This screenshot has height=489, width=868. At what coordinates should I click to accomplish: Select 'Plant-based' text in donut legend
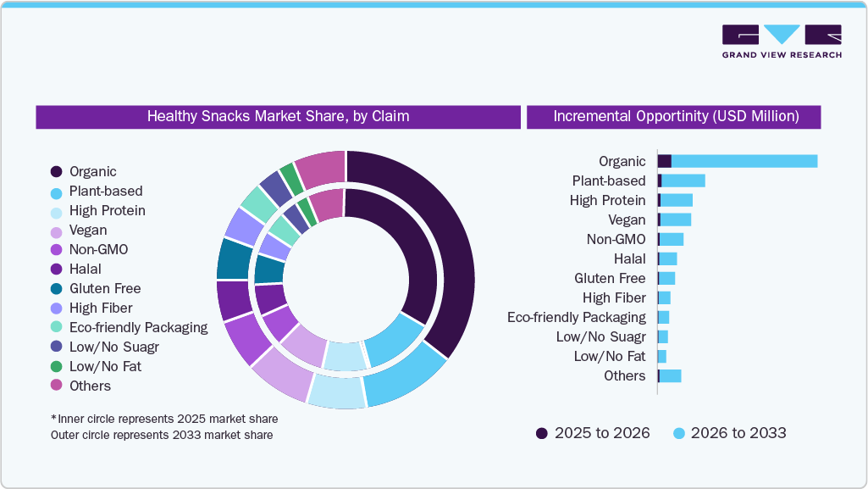[x=106, y=191]
